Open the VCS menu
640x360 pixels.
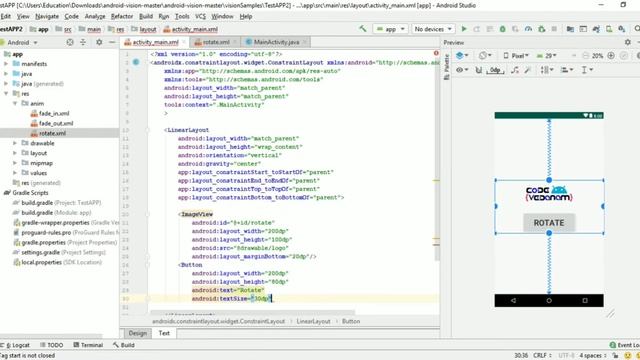[200, 16]
